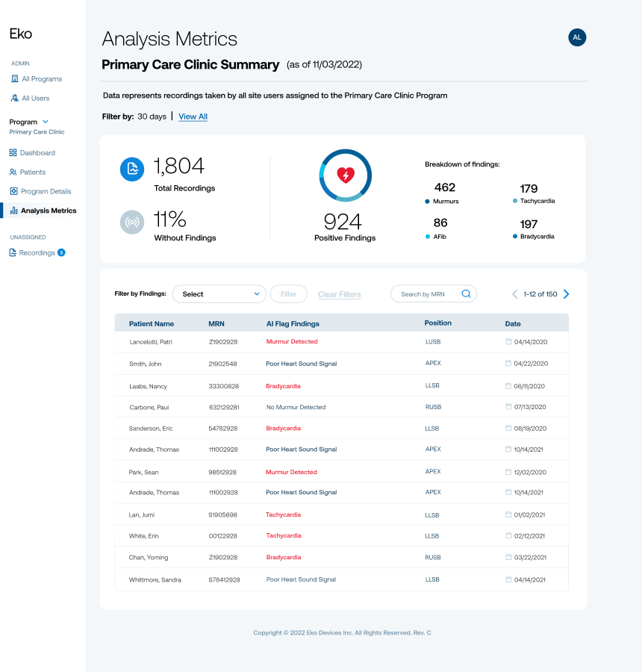The height and width of the screenshot is (672, 642).
Task: Expand the Program selector chevron
Action: coord(46,122)
